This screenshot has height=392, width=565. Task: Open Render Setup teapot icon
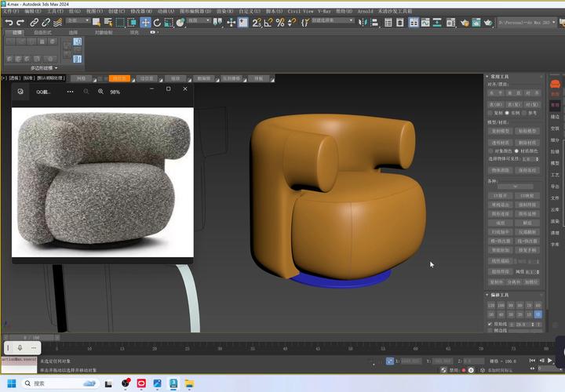pyautogui.click(x=465, y=23)
